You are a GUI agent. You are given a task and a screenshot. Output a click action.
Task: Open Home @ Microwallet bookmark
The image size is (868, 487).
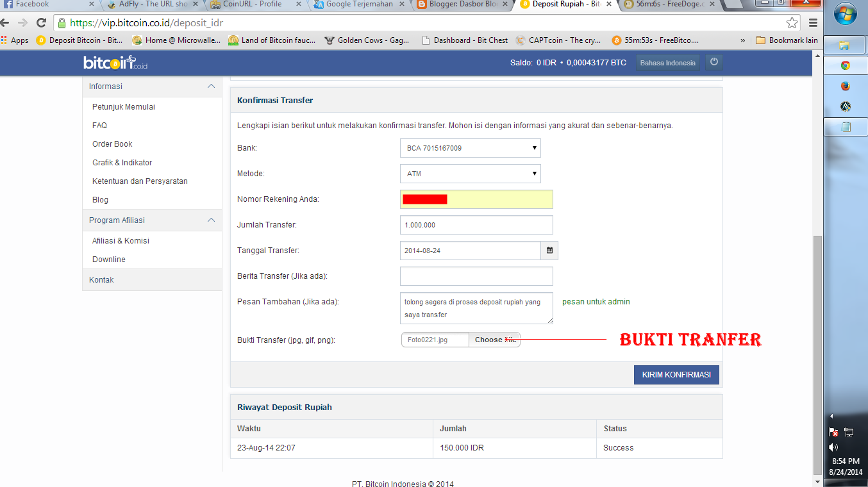tap(176, 40)
